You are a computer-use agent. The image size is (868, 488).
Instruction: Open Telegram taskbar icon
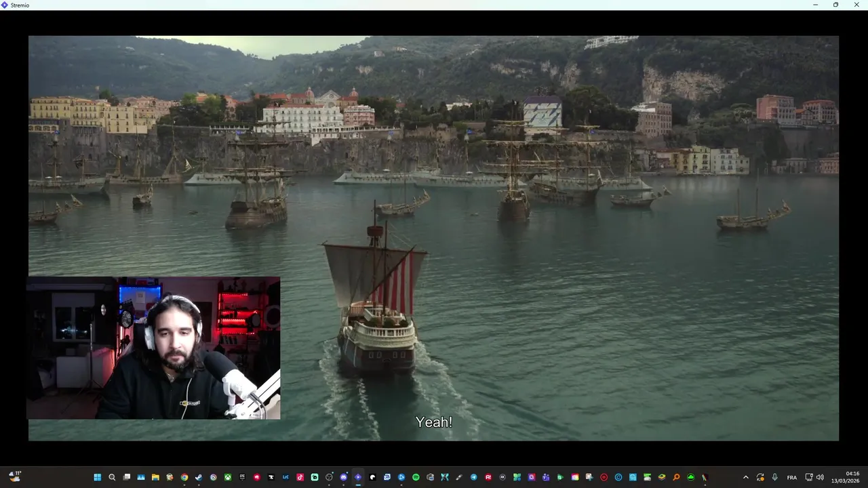tap(473, 477)
